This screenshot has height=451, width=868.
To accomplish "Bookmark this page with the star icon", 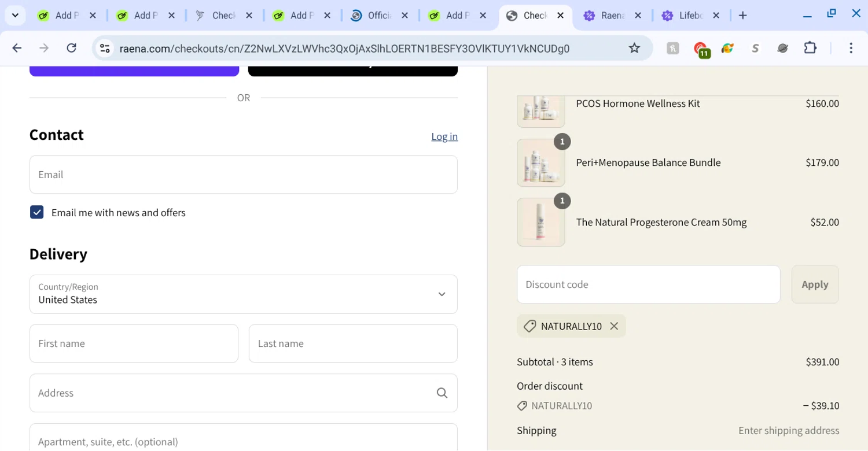I will [x=634, y=48].
